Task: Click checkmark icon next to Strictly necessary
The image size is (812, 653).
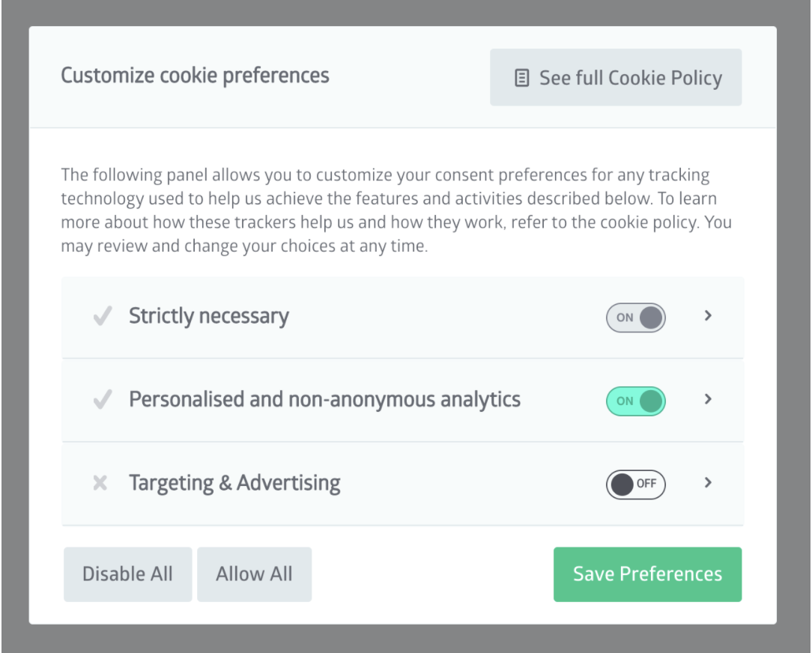Action: tap(103, 315)
